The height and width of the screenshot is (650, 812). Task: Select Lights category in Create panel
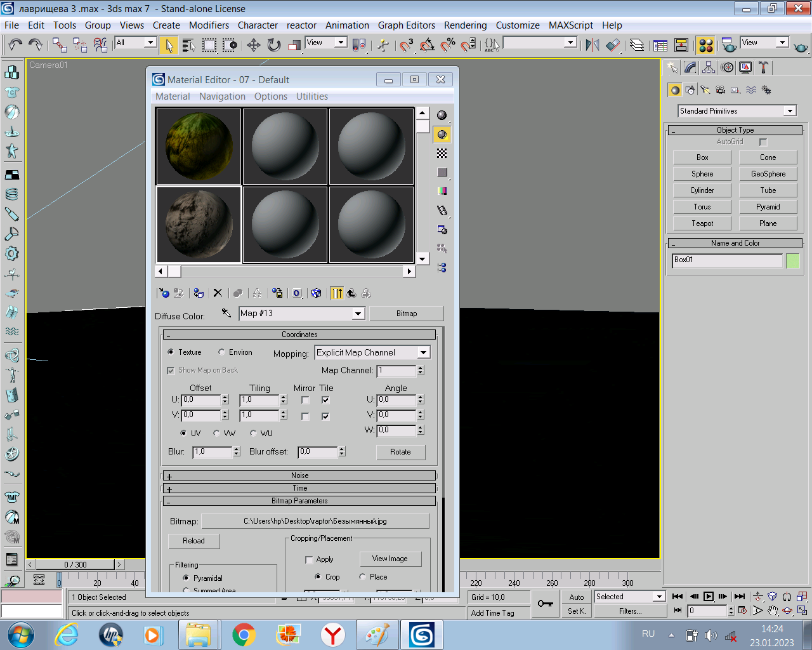click(705, 90)
